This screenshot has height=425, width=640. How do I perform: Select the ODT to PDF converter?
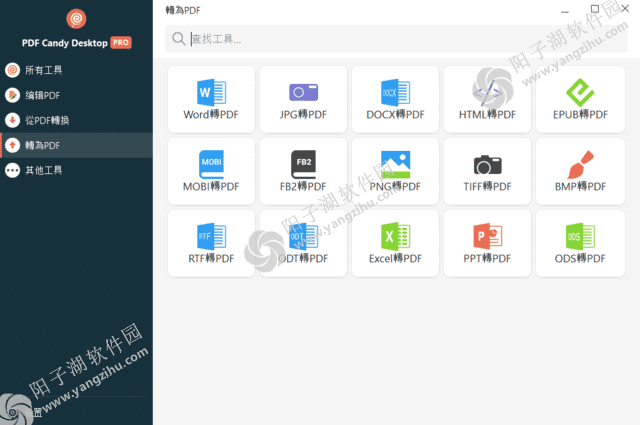point(303,243)
